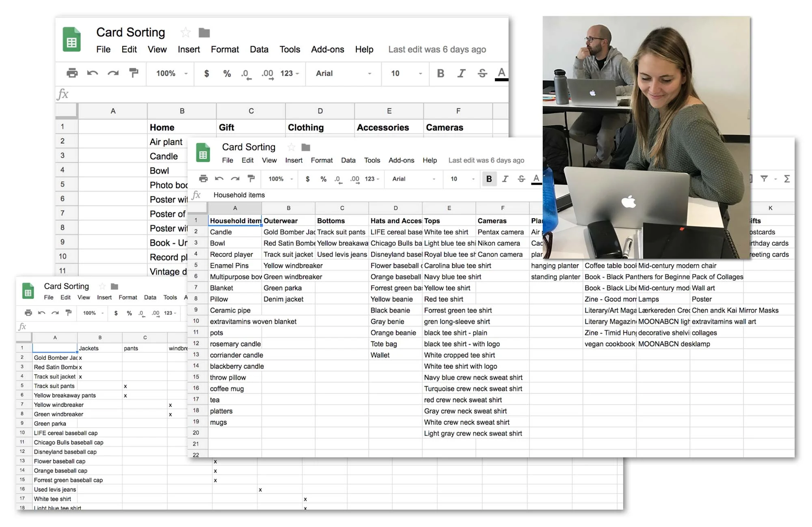Toggle strikethrough in middle window toolbar
The height and width of the screenshot is (527, 812).
point(521,179)
